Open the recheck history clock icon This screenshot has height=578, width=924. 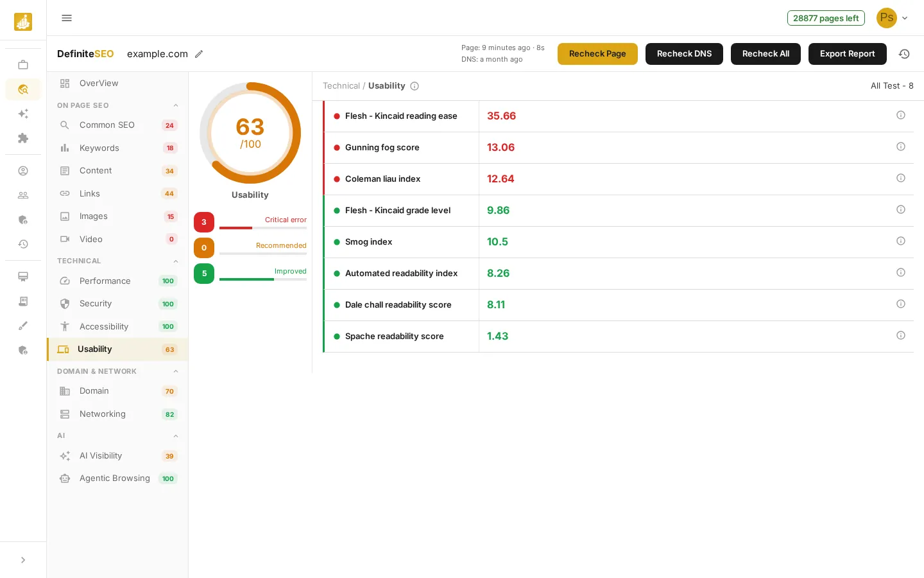904,54
